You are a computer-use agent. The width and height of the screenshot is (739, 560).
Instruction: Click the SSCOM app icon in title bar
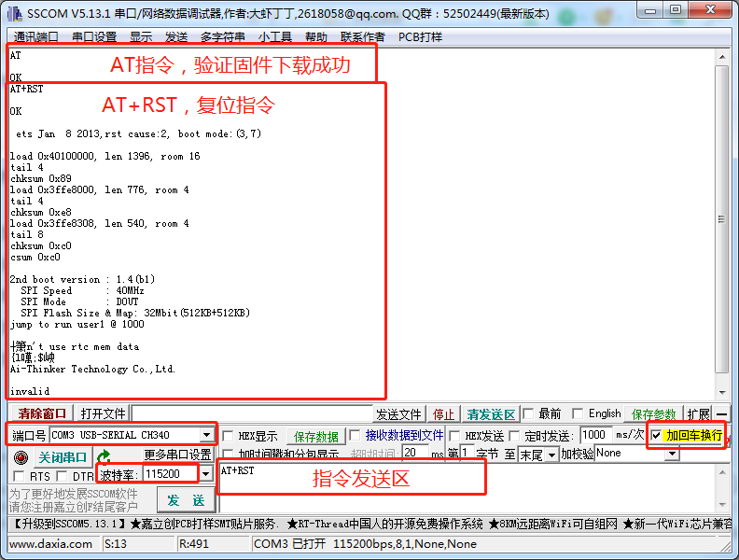15,13
